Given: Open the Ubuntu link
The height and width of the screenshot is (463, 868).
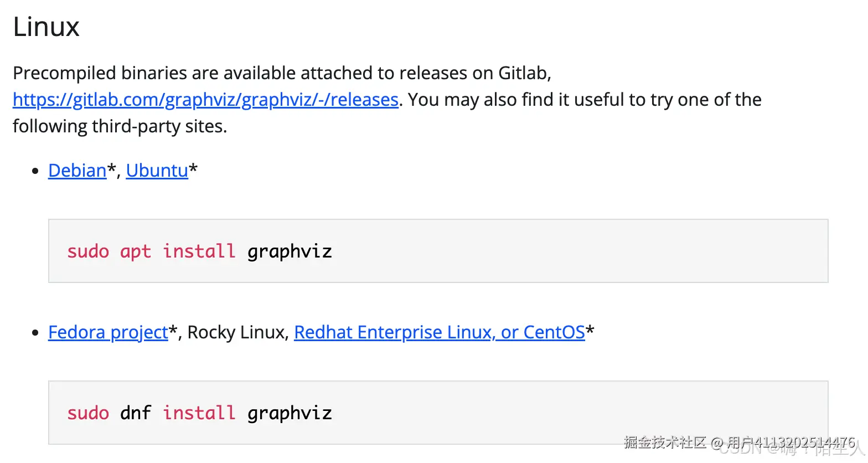Looking at the screenshot, I should [x=157, y=171].
